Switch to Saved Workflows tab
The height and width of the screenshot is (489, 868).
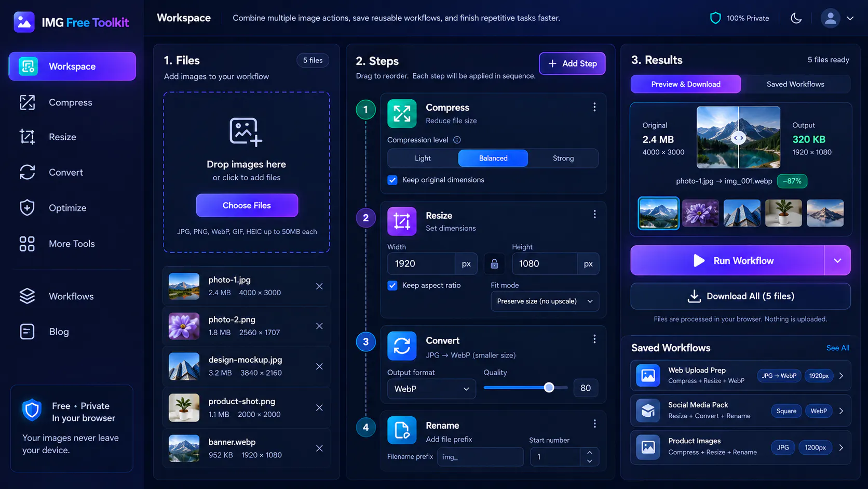[795, 84]
